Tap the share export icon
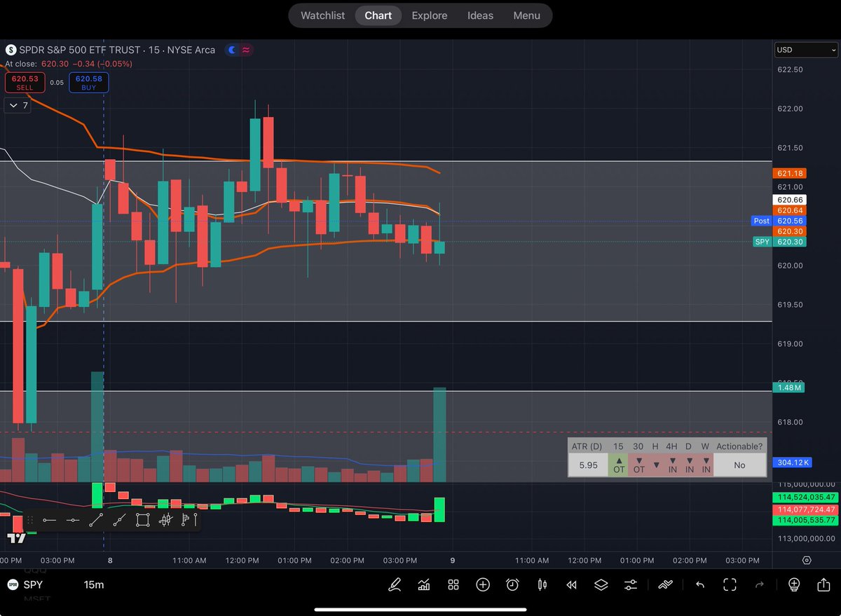The image size is (841, 616). [823, 584]
